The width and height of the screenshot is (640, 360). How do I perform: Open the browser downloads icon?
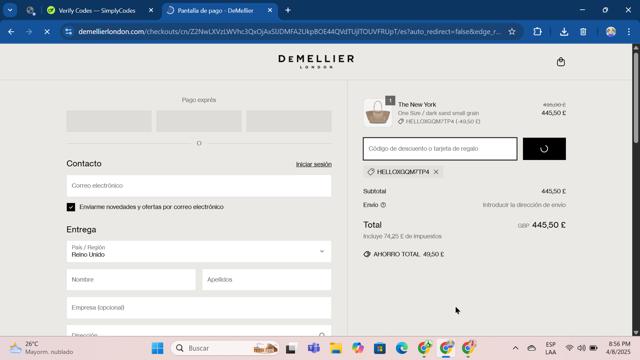coord(564,31)
